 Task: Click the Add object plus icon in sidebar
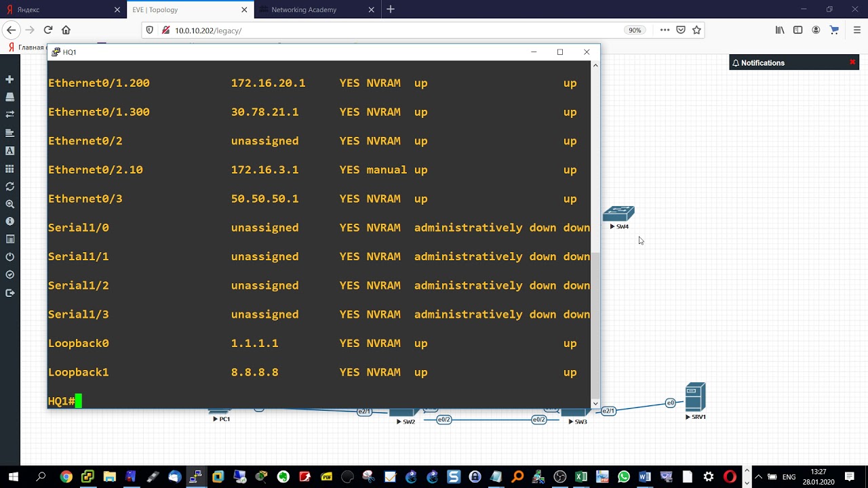[x=9, y=79]
